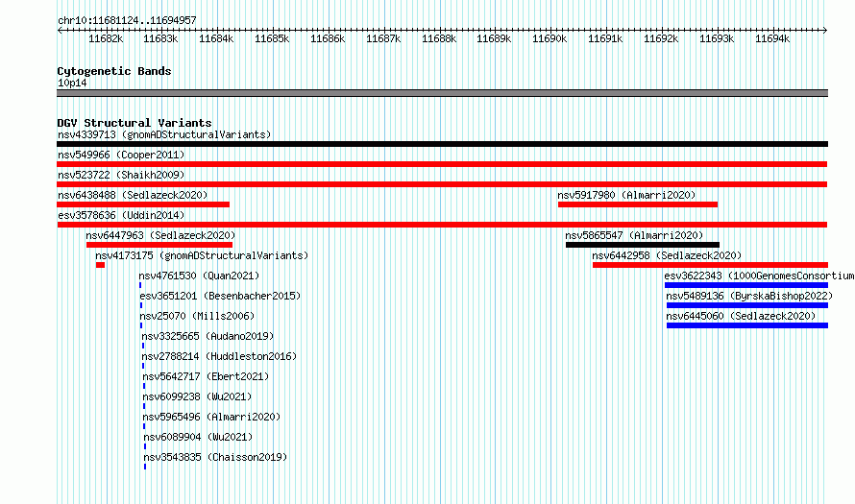Screen dimensions: 855x504
Task: Click the nsv4339713 gnomADStructuralVariants label
Action: [164, 134]
